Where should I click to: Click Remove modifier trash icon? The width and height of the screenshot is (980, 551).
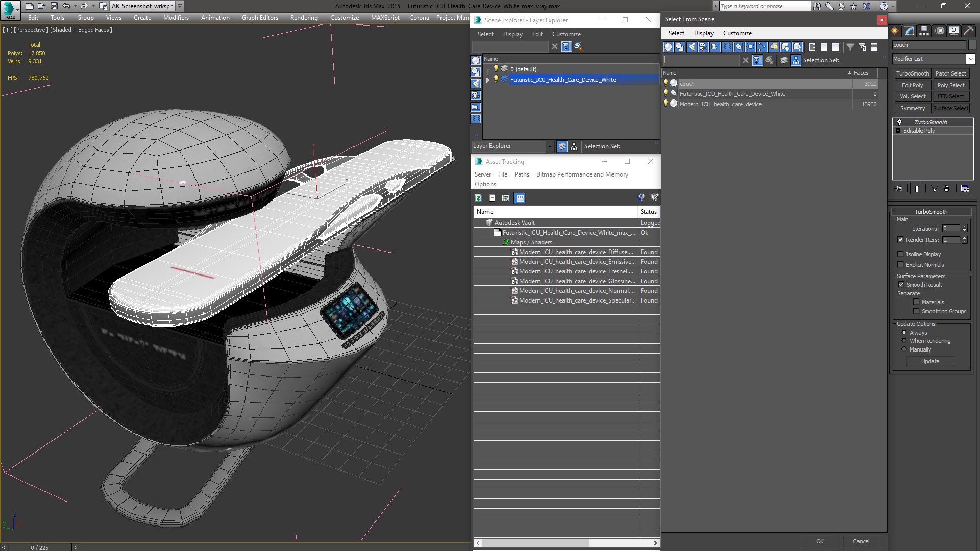(947, 189)
